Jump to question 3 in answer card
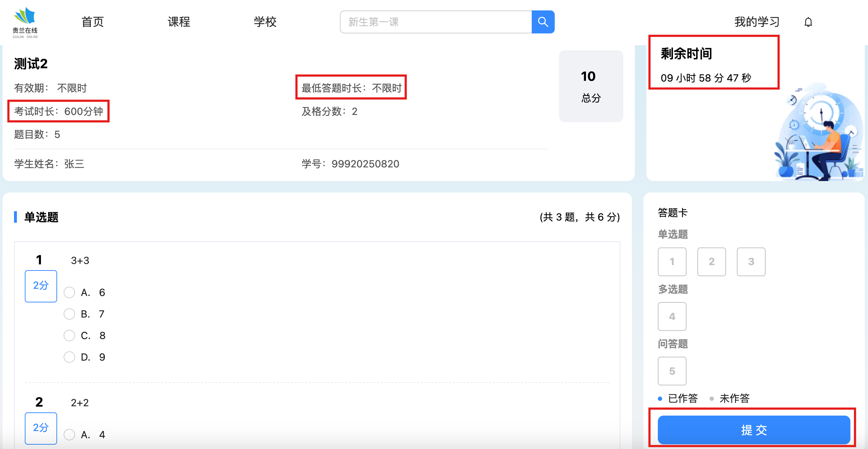This screenshot has width=868, height=449. click(751, 261)
